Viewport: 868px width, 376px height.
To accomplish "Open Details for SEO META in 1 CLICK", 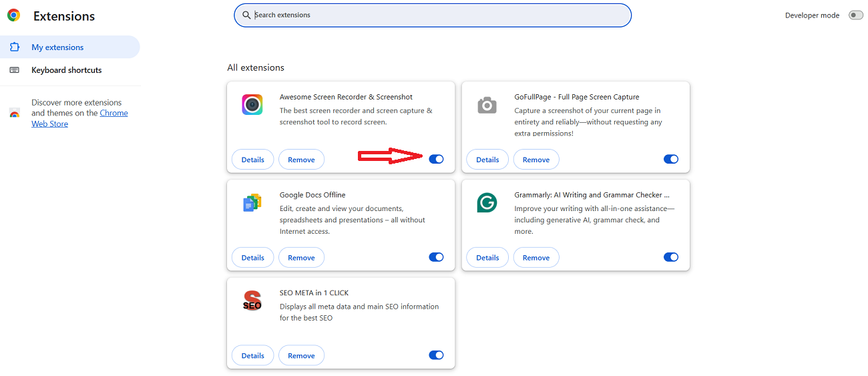I will coord(252,356).
